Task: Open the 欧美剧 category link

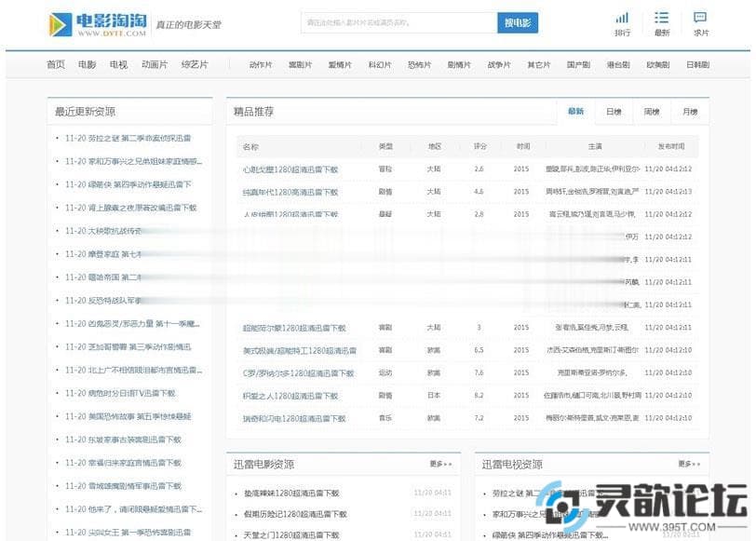Action: (x=658, y=64)
